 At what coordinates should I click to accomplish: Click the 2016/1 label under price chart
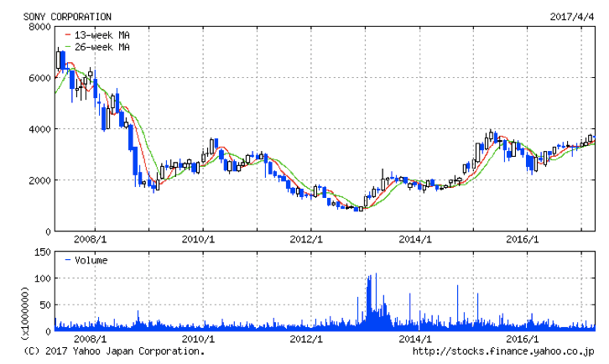(523, 239)
